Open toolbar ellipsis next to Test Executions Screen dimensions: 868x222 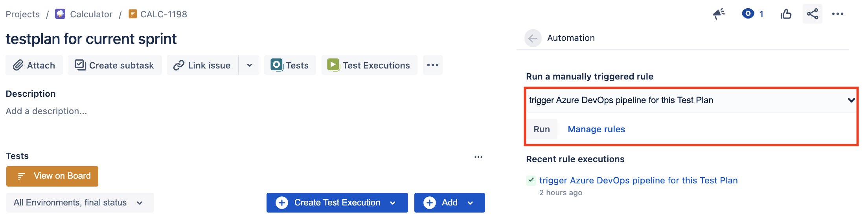[433, 65]
